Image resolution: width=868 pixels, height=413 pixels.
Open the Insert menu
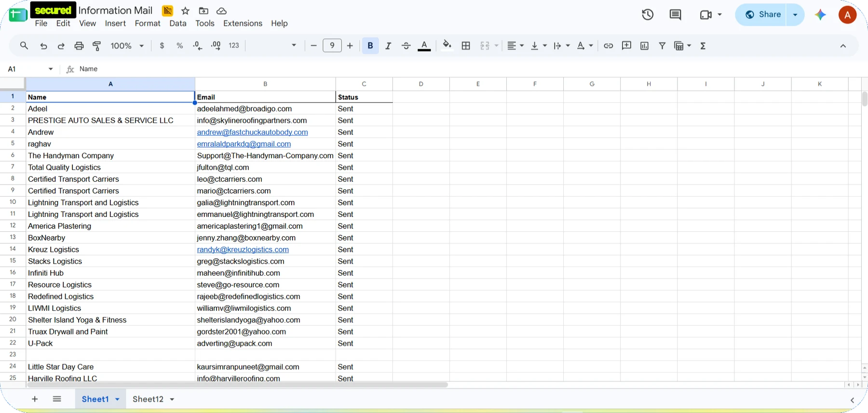pos(115,23)
